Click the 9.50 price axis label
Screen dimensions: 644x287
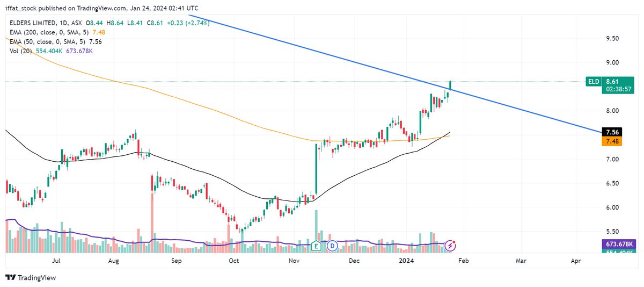(613, 39)
